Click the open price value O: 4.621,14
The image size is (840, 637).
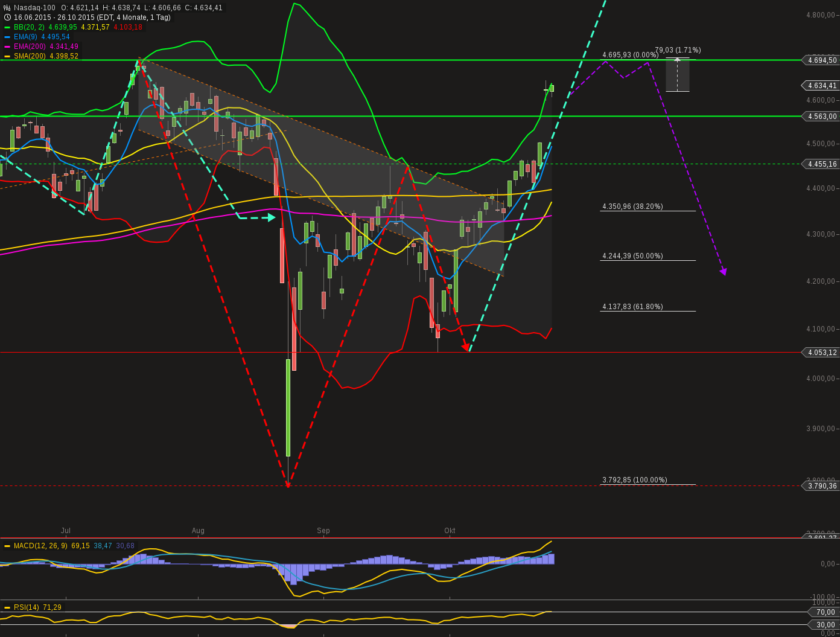point(80,8)
